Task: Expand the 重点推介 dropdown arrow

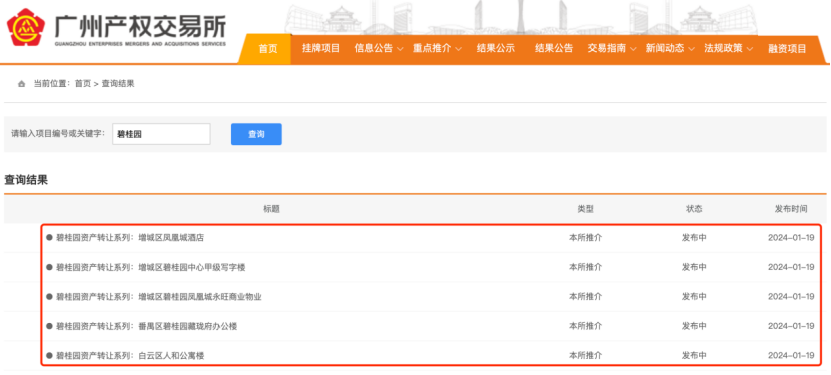Action: (458, 49)
